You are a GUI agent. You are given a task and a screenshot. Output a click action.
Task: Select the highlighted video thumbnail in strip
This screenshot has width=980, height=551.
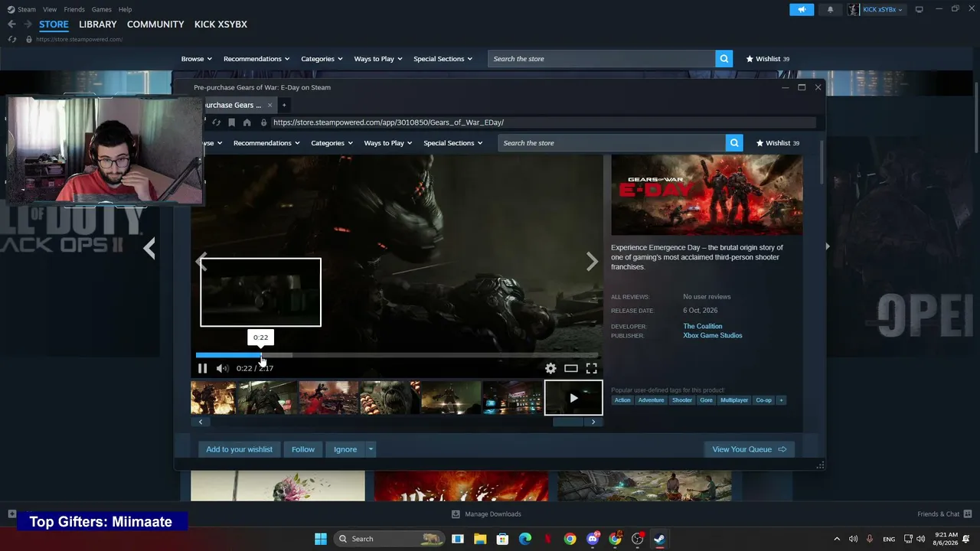(573, 398)
